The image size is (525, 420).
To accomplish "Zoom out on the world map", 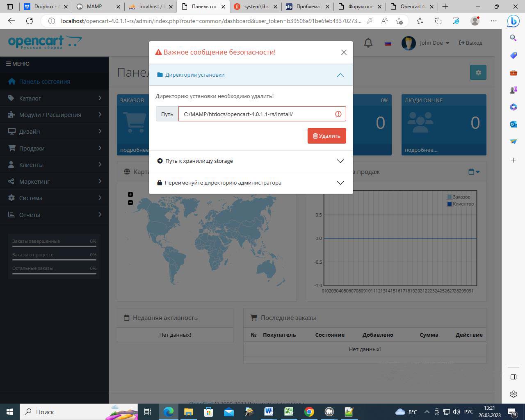I will 130,203.
